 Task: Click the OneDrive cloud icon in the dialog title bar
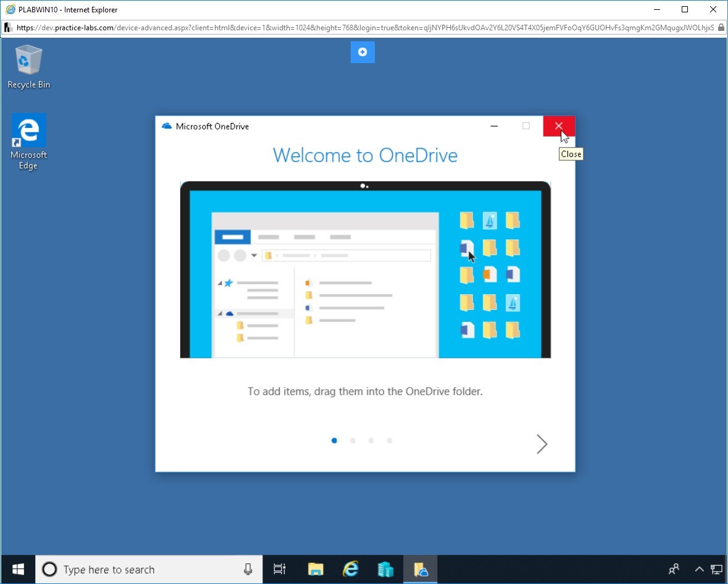pyautogui.click(x=167, y=126)
